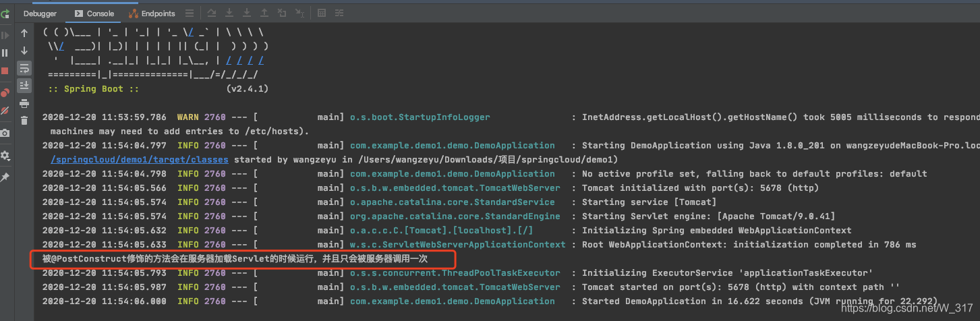Click the Rerun application icon
980x321 pixels.
coord(5,13)
